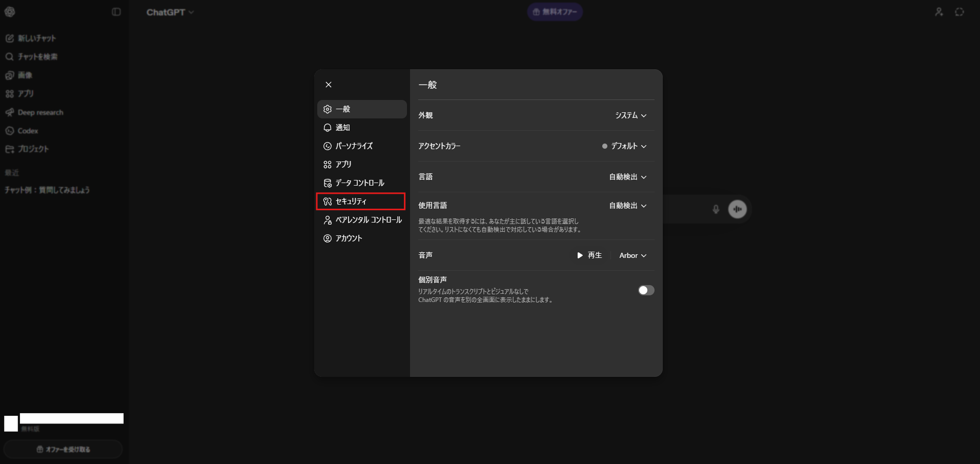Click the microphone dictation icon
Image resolution: width=980 pixels, height=464 pixels.
(x=716, y=209)
